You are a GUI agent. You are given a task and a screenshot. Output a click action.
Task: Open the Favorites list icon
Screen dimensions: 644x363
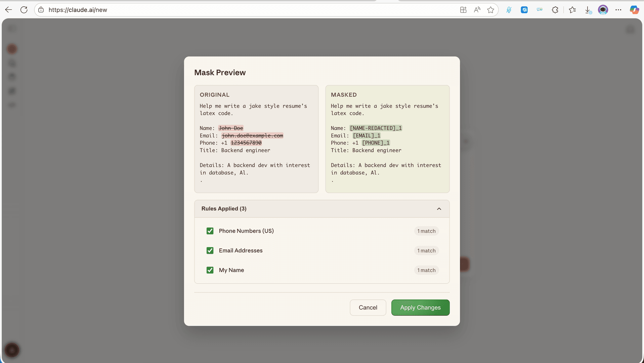(572, 10)
